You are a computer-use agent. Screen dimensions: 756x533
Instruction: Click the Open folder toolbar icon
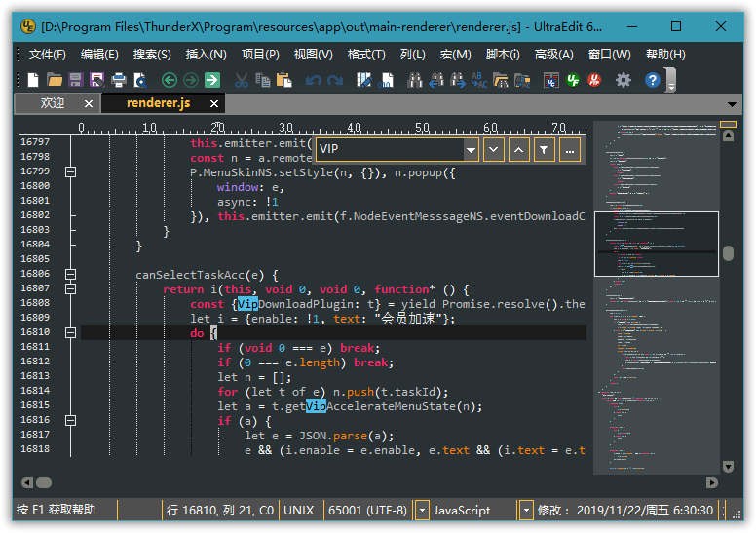click(55, 80)
